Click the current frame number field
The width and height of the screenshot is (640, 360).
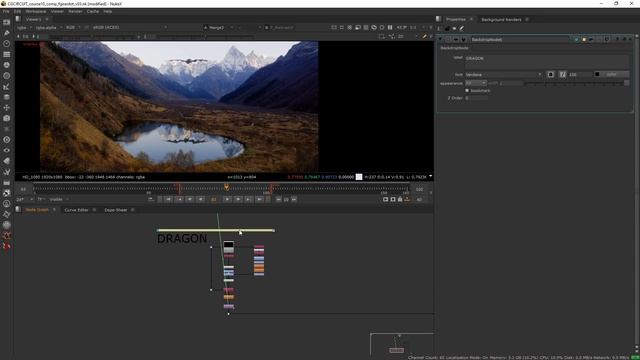click(213, 200)
